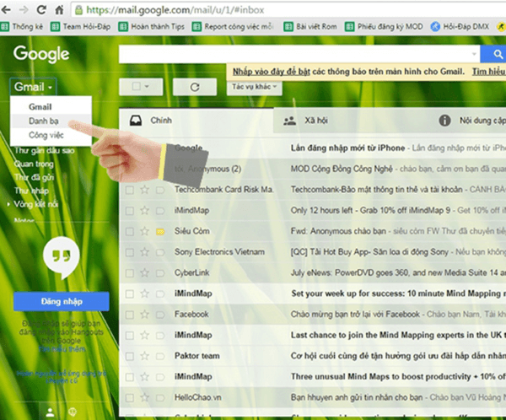Open the search options arrow in search box
The height and width of the screenshot is (420, 506).
click(474, 54)
